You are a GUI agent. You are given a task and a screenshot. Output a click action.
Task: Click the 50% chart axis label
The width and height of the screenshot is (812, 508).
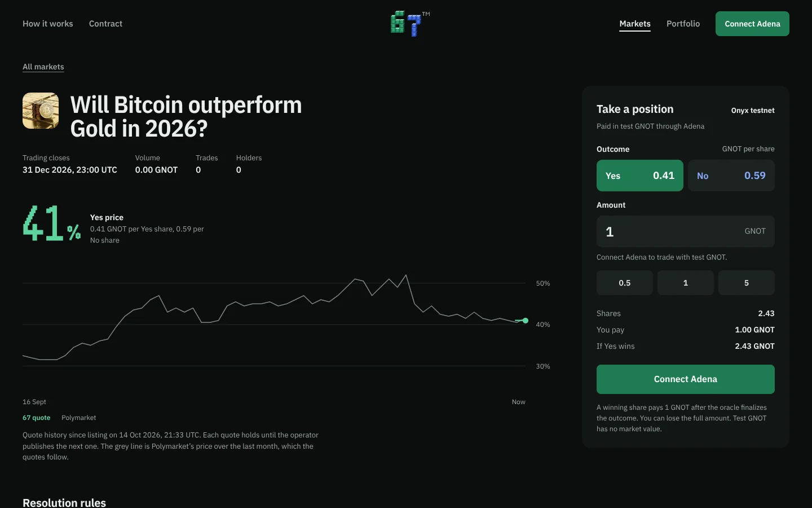click(x=543, y=283)
